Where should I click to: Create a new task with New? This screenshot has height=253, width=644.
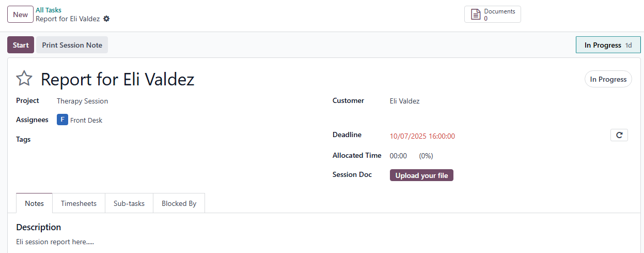coord(20,14)
